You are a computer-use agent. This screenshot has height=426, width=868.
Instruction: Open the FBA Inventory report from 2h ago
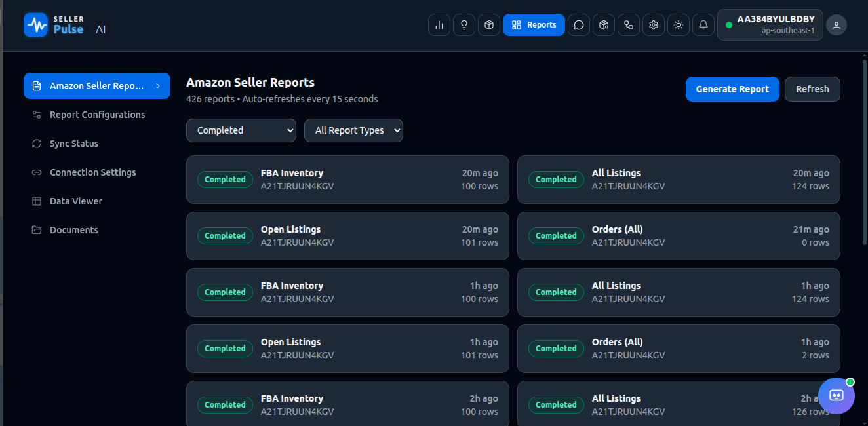pyautogui.click(x=347, y=404)
